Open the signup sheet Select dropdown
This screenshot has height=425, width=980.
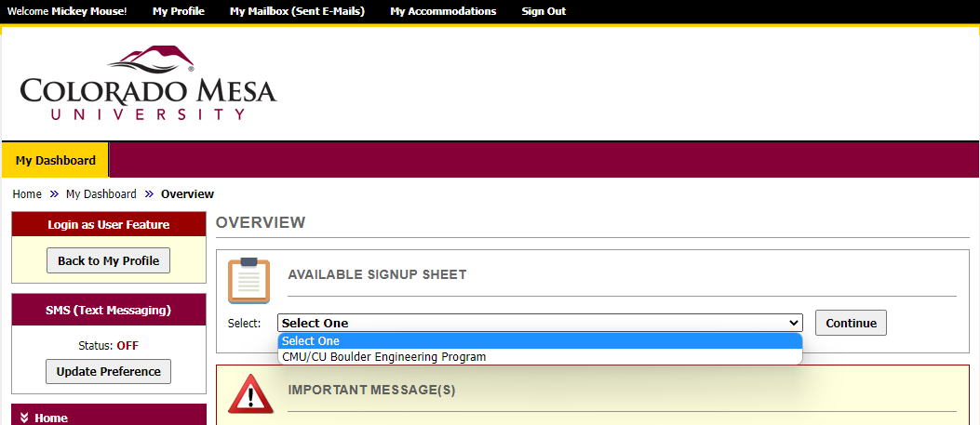(x=540, y=323)
